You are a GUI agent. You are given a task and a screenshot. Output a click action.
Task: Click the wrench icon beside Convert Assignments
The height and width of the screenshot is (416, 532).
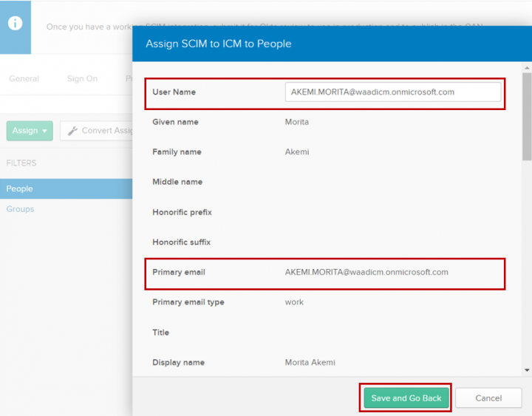[72, 131]
